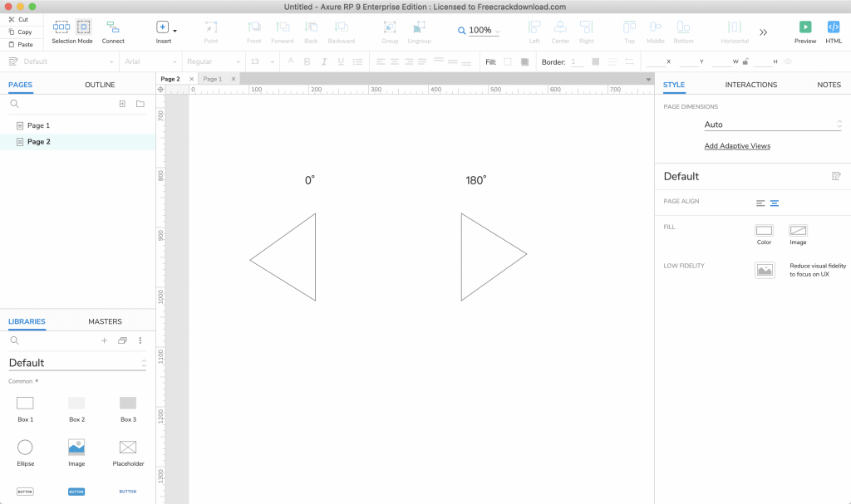
Task: Set page align to center
Action: pos(774,203)
